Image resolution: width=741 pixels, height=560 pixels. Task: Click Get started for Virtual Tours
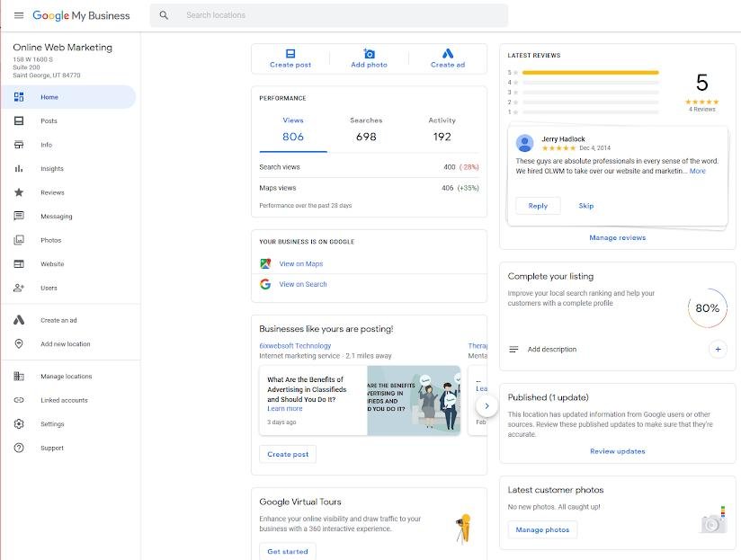pos(288,552)
